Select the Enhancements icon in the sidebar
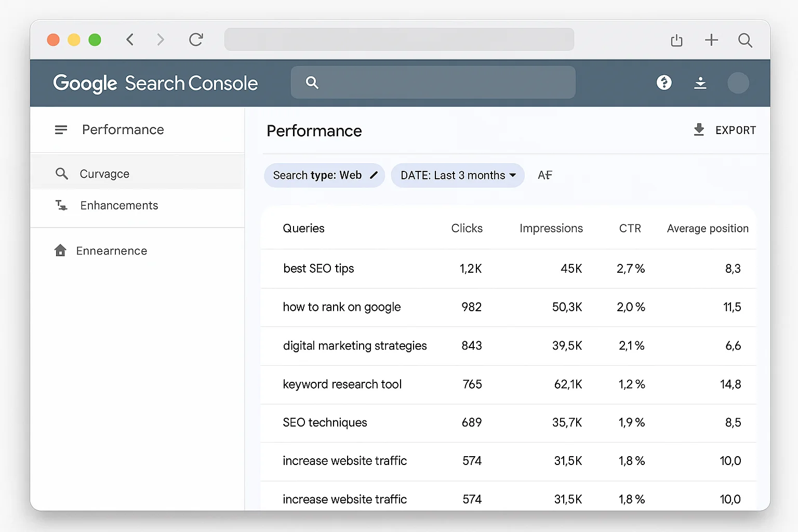 (x=61, y=205)
